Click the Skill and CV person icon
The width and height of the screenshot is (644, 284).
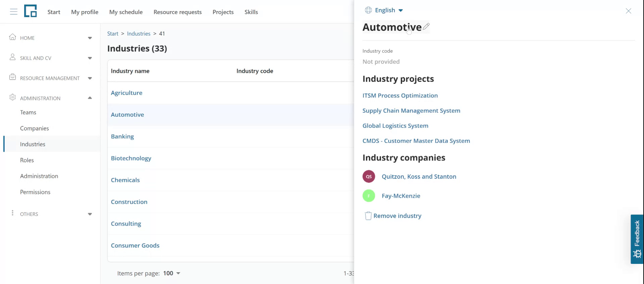12,57
